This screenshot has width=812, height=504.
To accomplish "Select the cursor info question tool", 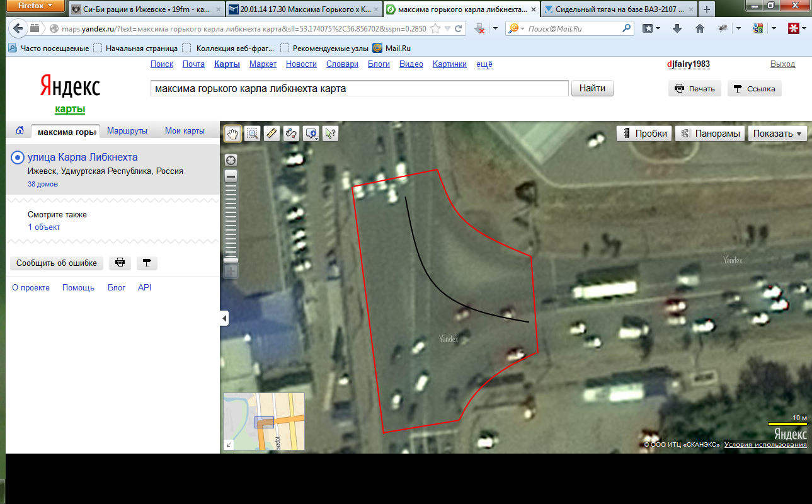I will pos(330,134).
